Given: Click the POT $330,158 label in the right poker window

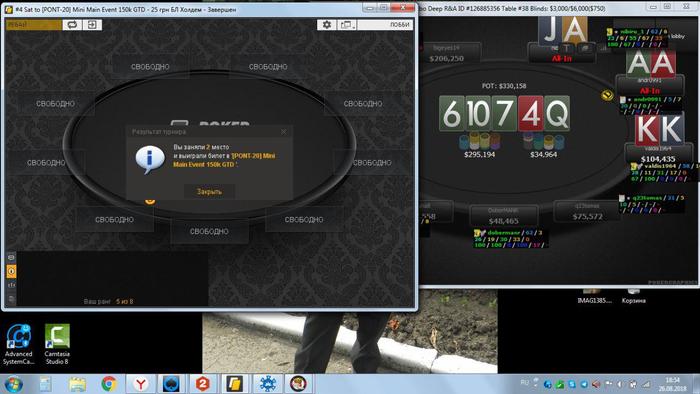Looking at the screenshot, I should tap(504, 86).
